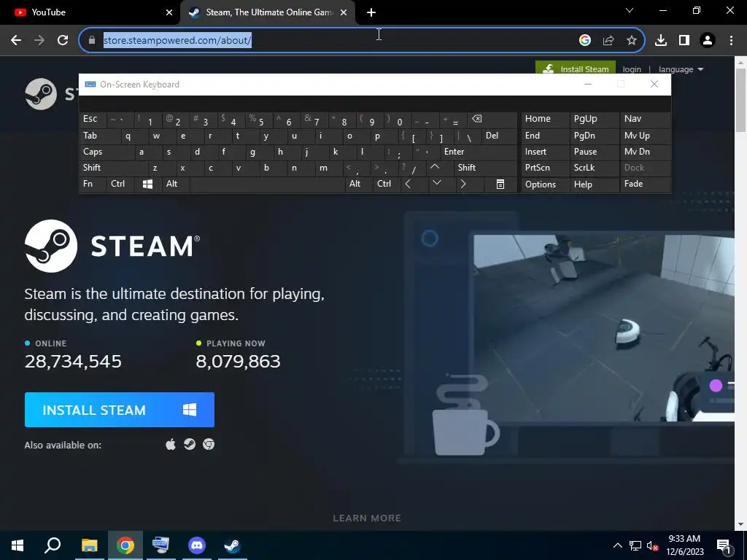747x560 pixels.
Task: Click the share page icon
Action: click(608, 41)
